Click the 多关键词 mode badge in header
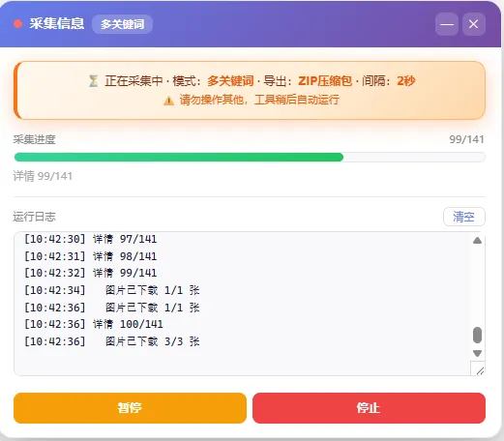The width and height of the screenshot is (504, 441). pos(122,24)
